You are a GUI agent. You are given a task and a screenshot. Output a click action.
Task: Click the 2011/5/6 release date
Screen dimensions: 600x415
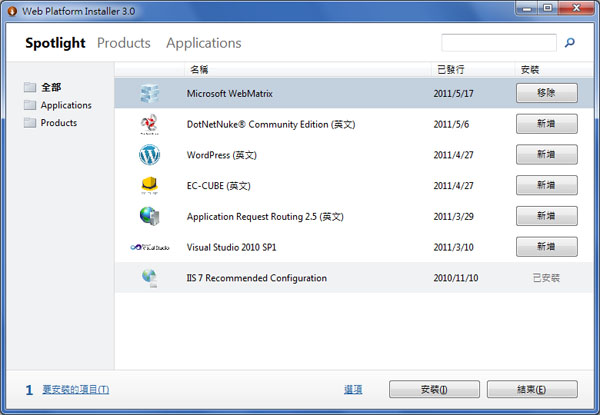pos(451,125)
